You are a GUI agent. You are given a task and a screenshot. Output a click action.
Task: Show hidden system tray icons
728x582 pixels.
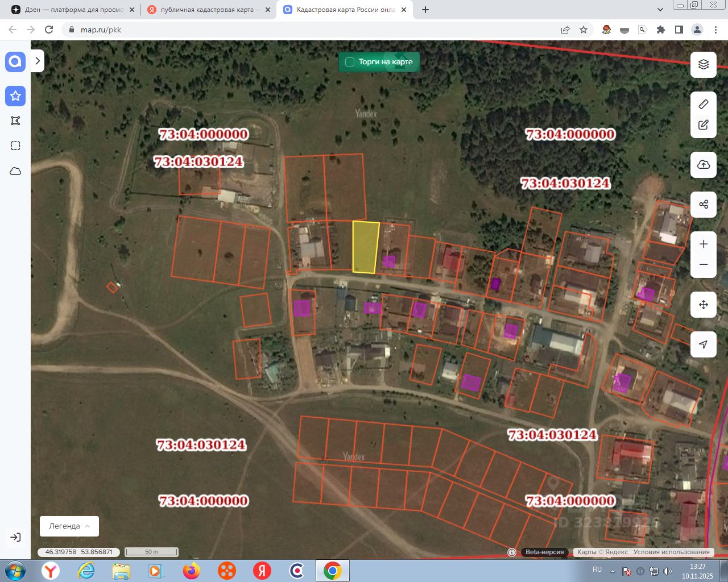click(x=613, y=571)
